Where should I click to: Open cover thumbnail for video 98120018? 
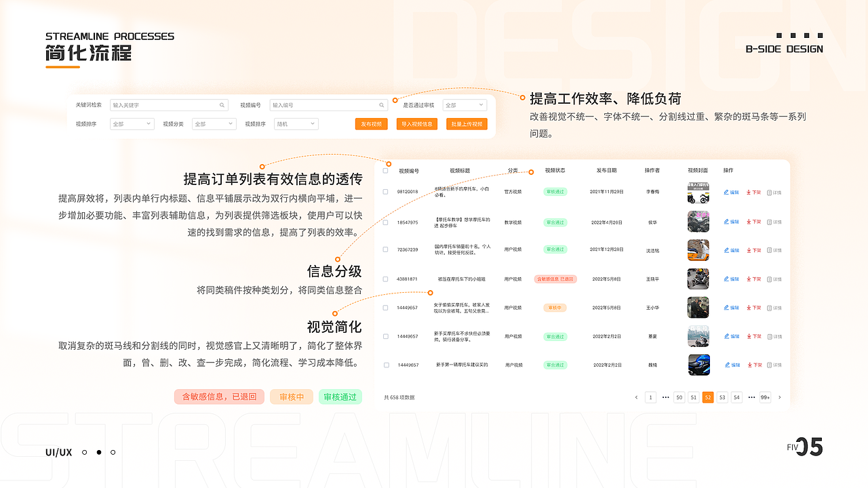tap(698, 192)
